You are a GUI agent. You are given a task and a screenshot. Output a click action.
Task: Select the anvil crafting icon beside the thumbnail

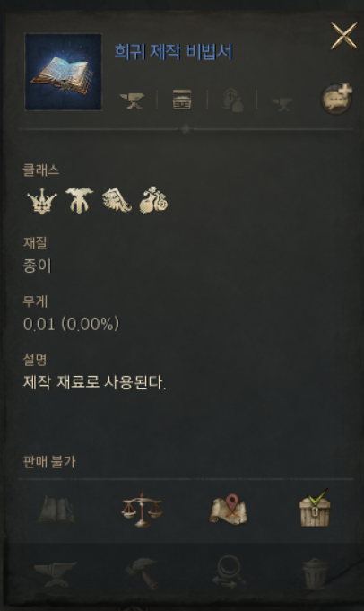coord(132,100)
